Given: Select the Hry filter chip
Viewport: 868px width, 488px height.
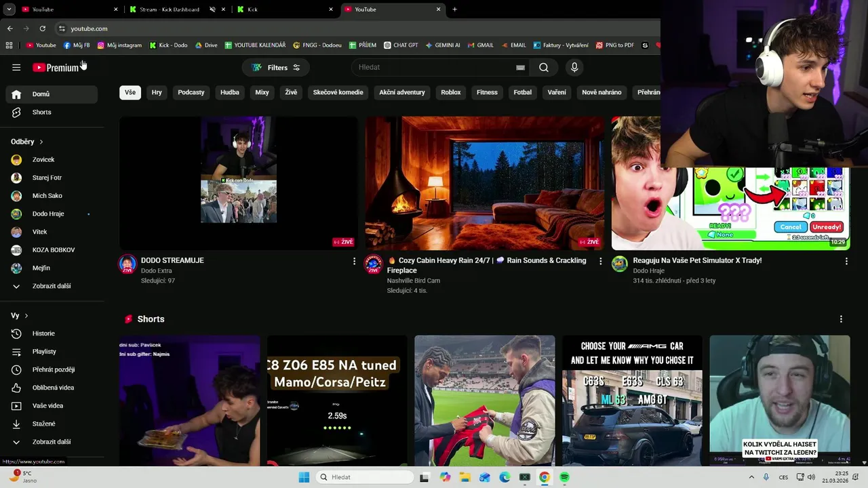Looking at the screenshot, I should tap(157, 92).
